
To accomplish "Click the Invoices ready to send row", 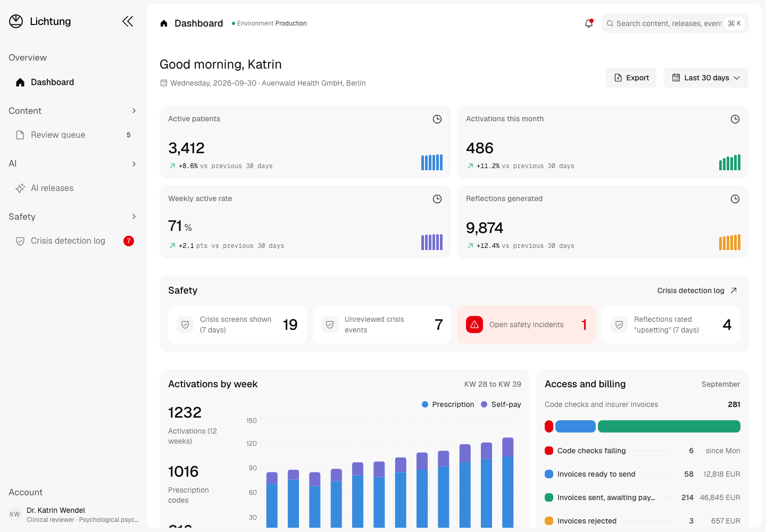I will (643, 474).
